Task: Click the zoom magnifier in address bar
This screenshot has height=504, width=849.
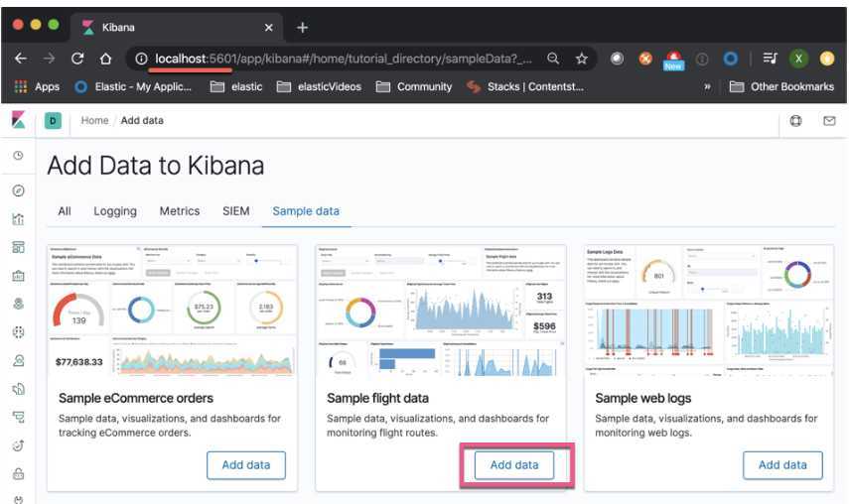Action: (553, 59)
